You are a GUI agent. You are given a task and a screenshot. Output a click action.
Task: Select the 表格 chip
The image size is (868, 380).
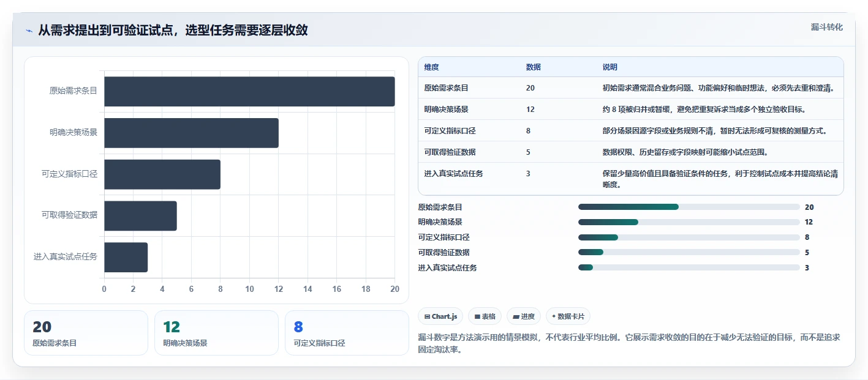(485, 316)
